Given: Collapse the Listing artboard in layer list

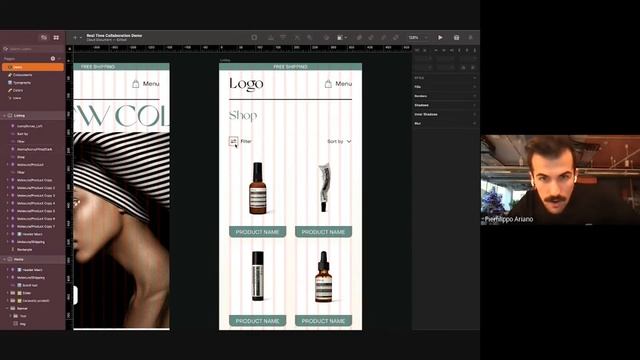Looking at the screenshot, I should pyautogui.click(x=4, y=116).
